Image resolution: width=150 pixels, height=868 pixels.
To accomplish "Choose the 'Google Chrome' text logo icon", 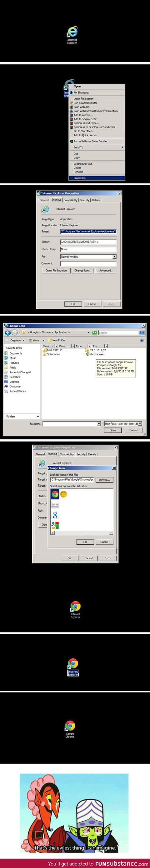I will tap(55, 504).
